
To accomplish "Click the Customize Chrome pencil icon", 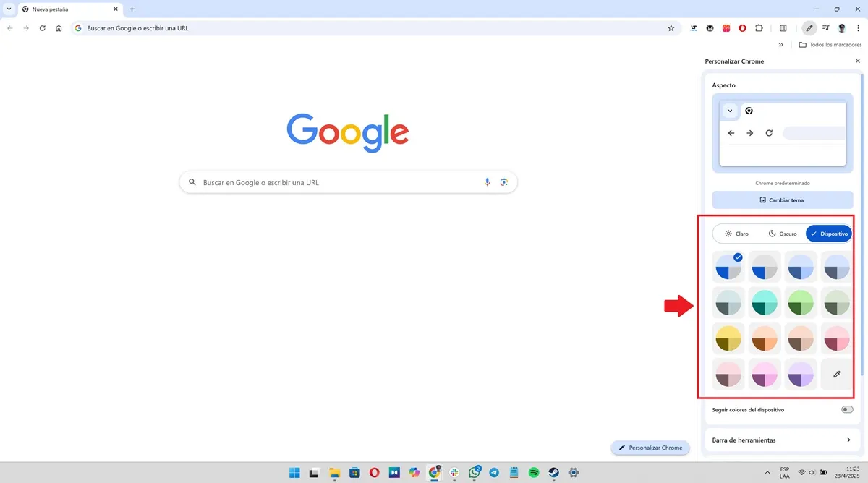I will [809, 28].
